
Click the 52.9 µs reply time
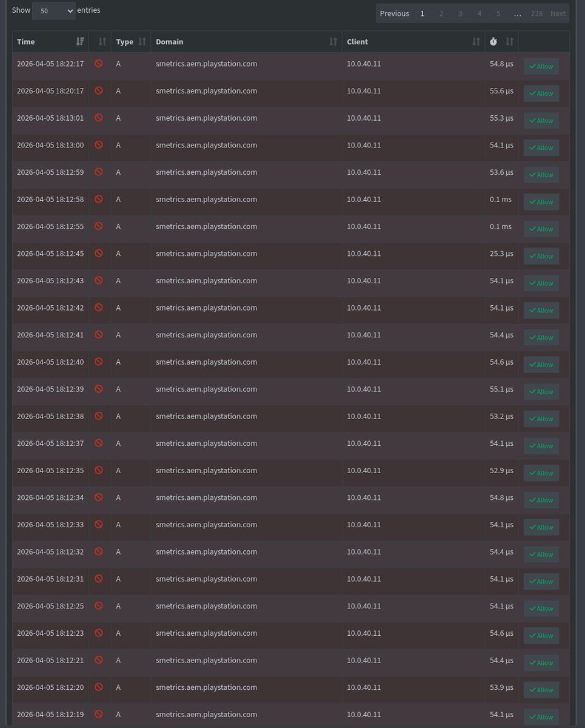(501, 470)
